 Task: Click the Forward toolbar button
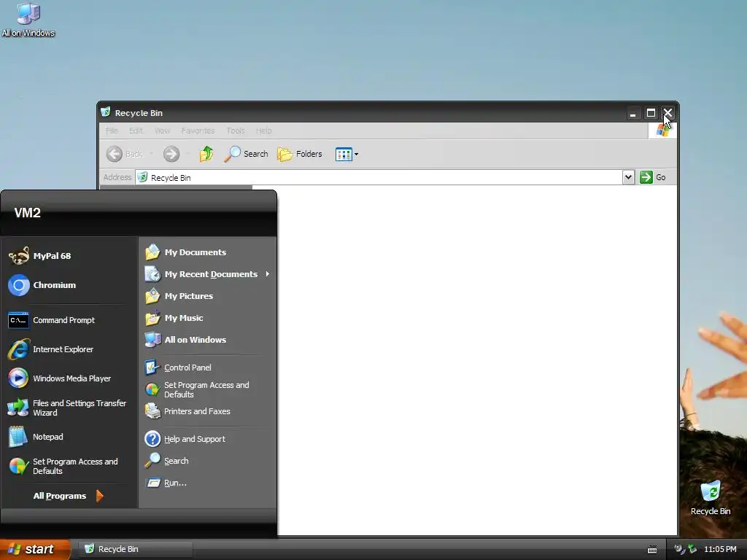[x=171, y=154]
